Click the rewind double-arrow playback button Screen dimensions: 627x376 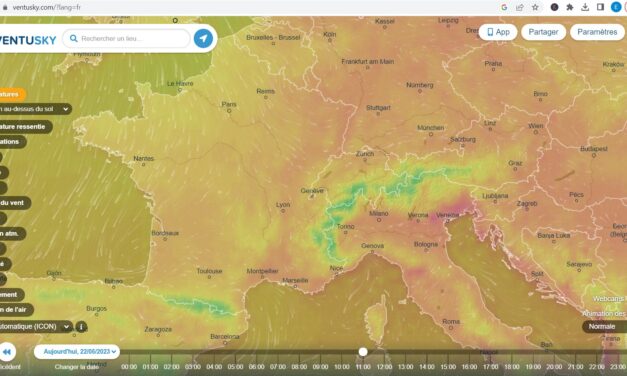click(x=7, y=352)
